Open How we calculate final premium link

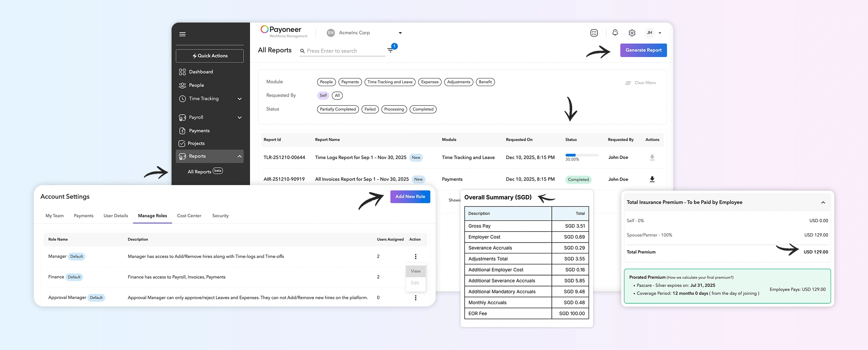(x=700, y=278)
